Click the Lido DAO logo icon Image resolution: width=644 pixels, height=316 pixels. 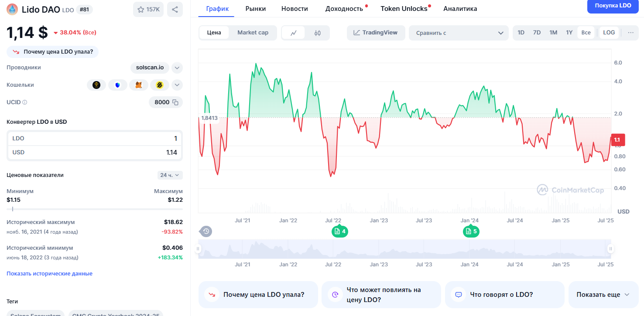coord(13,9)
